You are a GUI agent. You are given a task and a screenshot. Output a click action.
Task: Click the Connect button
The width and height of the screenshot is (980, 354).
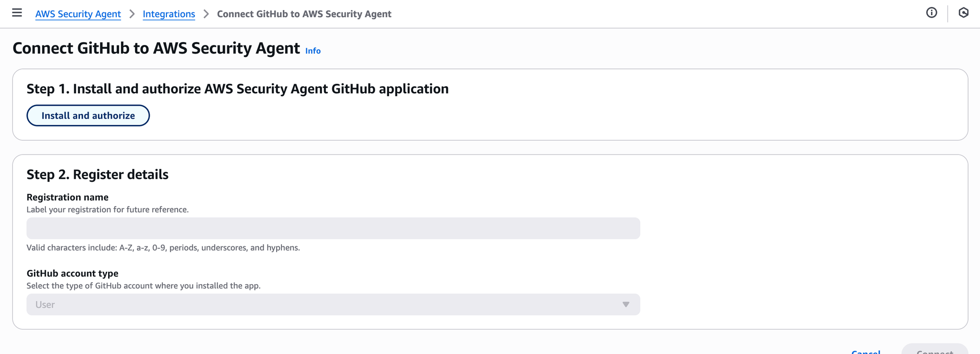coord(935,351)
